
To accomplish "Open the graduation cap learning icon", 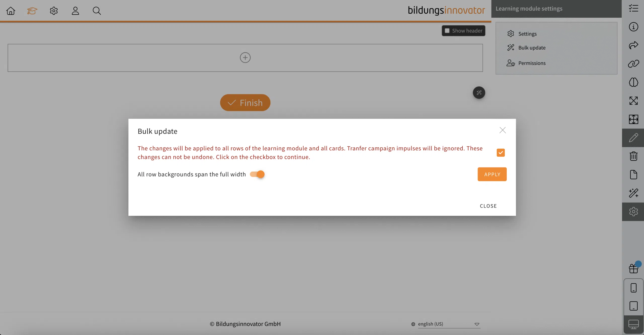I will [32, 11].
